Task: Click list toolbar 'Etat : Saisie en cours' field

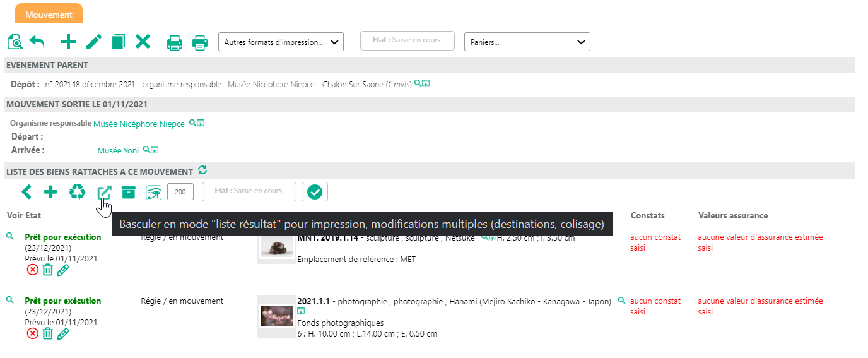Action: point(249,191)
